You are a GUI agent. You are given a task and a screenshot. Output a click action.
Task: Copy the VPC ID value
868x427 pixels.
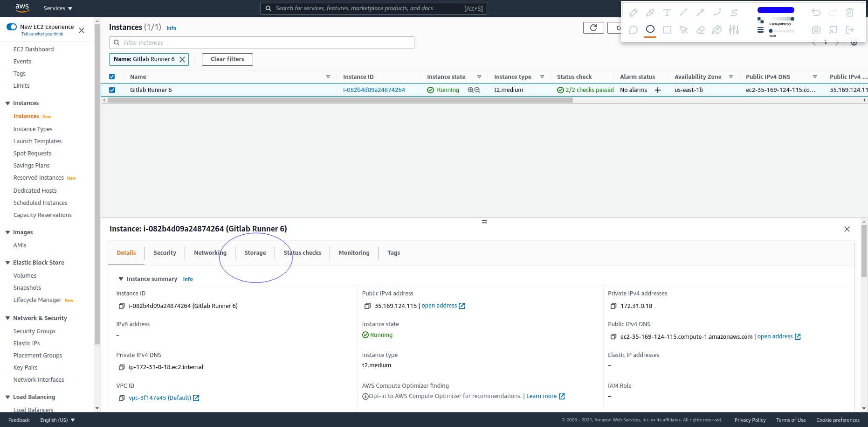coord(122,398)
